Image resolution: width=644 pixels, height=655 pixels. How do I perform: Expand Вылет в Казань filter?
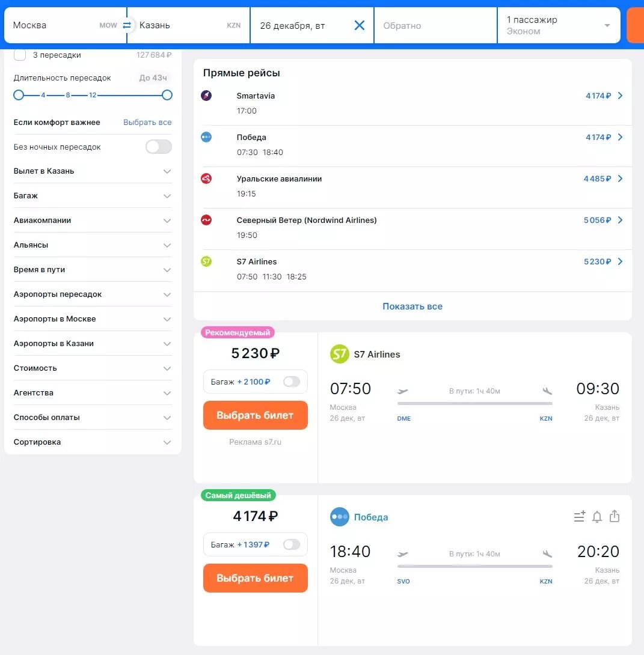click(x=93, y=171)
